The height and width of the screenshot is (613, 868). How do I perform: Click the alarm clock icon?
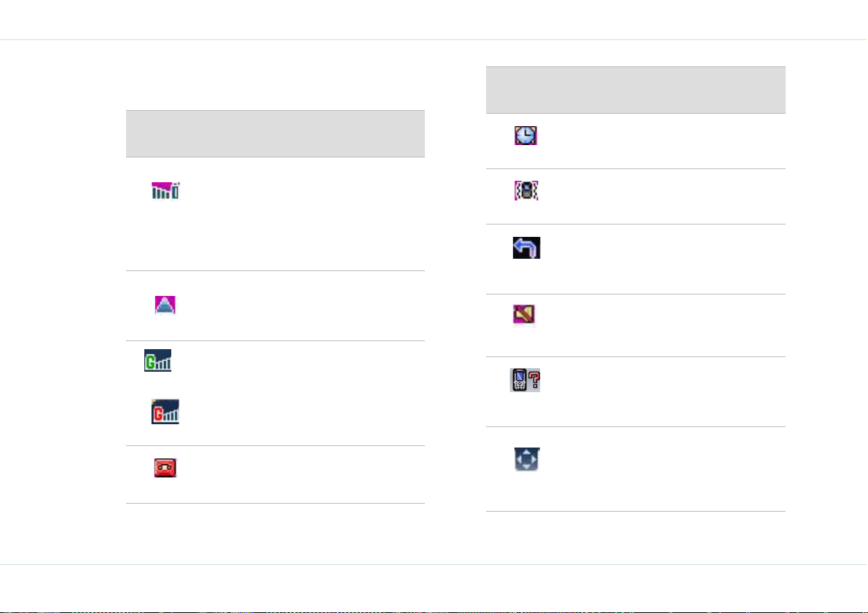click(x=526, y=135)
